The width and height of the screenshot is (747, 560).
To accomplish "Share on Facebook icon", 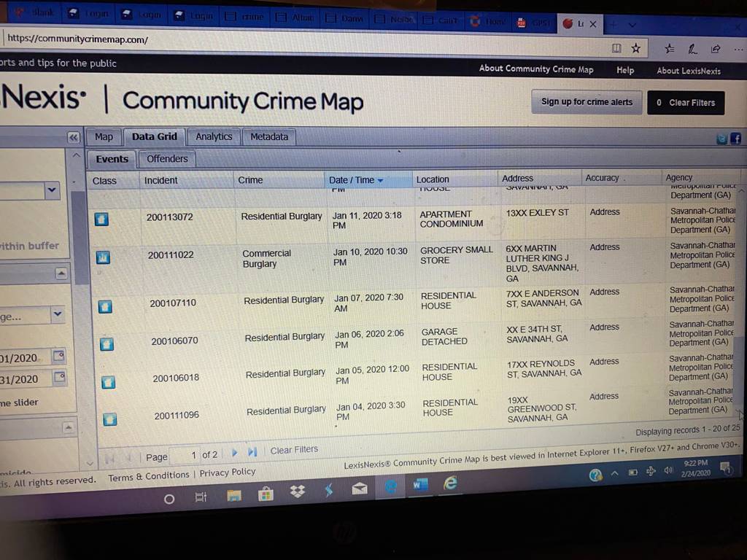I will tap(735, 139).
